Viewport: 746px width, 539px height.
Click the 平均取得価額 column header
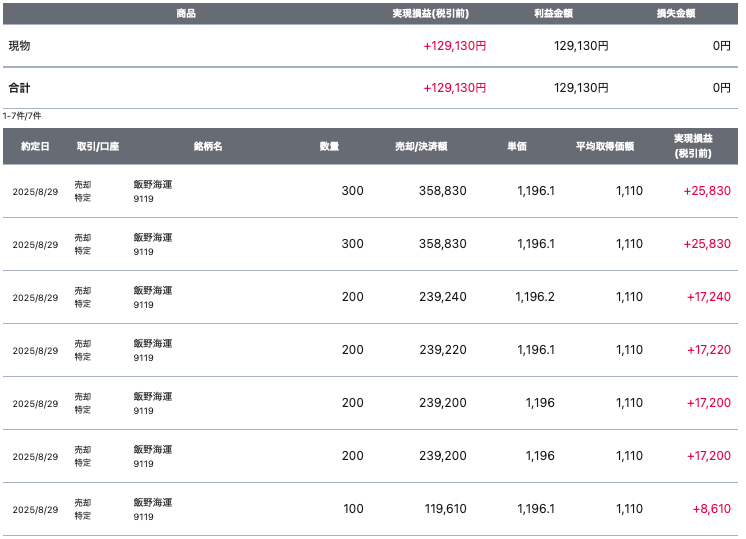[605, 147]
